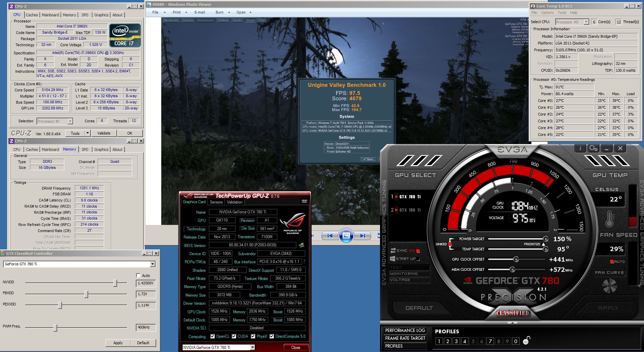
Task: Click the GTX Classified Controller title icon
Action: 3,253
